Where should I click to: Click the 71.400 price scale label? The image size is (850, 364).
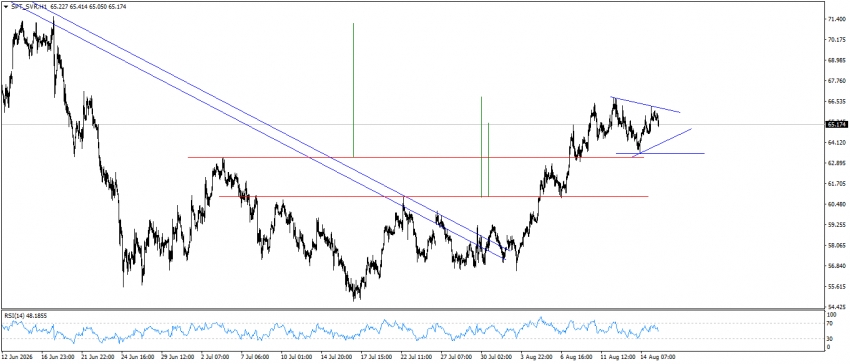pos(836,19)
